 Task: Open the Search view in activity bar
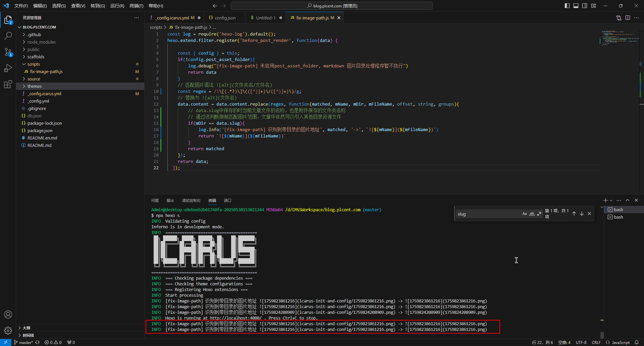click(8, 36)
